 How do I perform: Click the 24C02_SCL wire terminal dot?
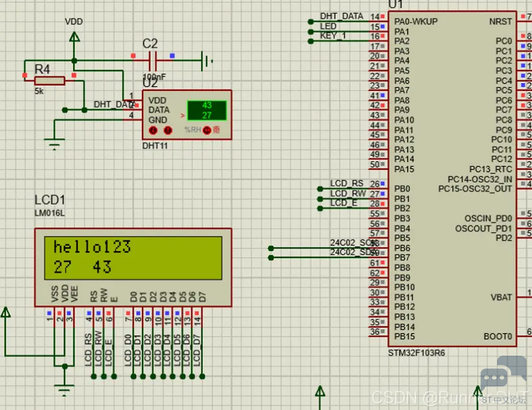[x=271, y=248]
